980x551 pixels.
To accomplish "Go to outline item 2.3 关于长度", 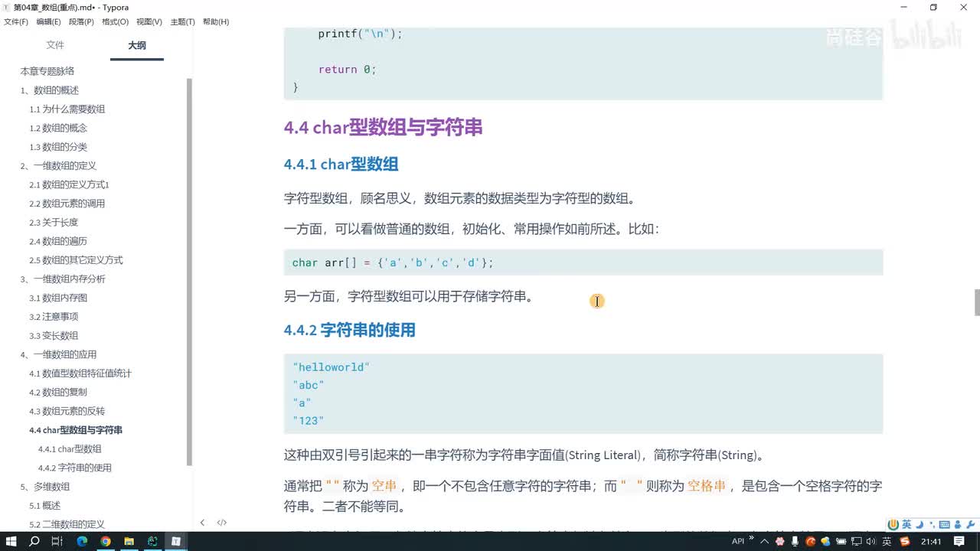I will click(54, 222).
